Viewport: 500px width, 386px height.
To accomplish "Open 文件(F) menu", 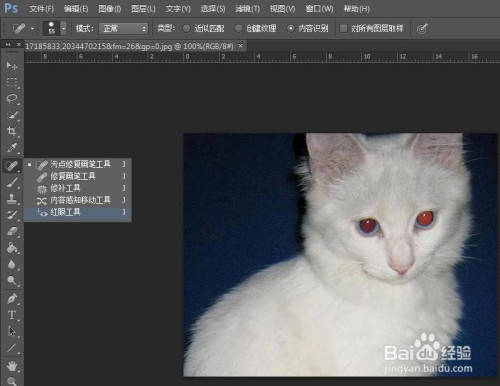I will tap(41, 9).
